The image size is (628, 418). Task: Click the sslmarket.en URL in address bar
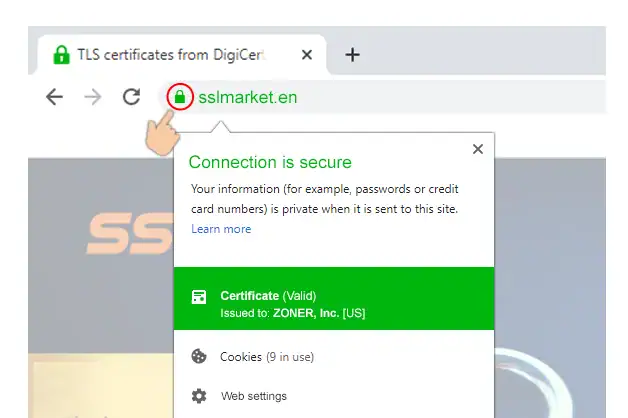(x=248, y=97)
